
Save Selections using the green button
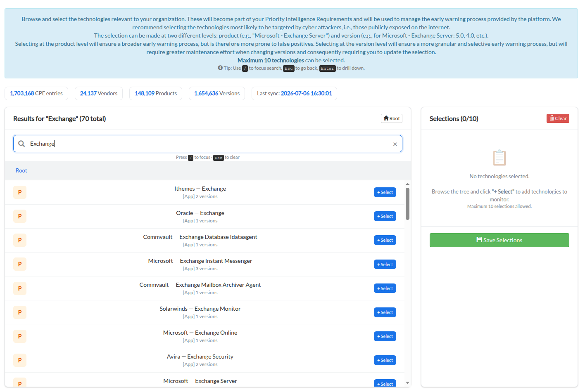click(x=499, y=240)
